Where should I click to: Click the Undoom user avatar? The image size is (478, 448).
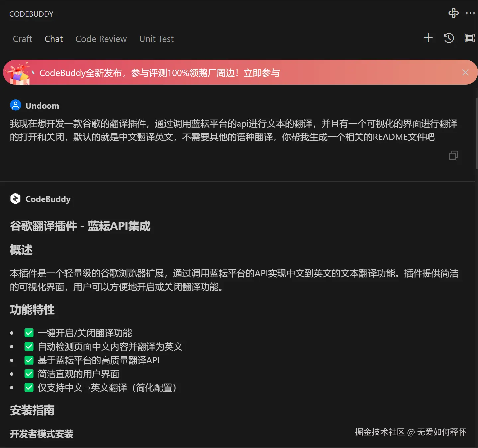pyautogui.click(x=16, y=105)
